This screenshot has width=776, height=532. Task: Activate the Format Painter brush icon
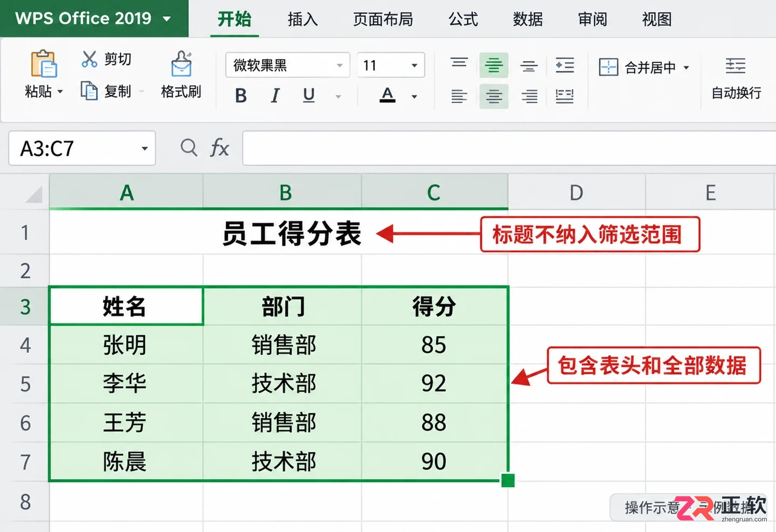click(x=182, y=64)
